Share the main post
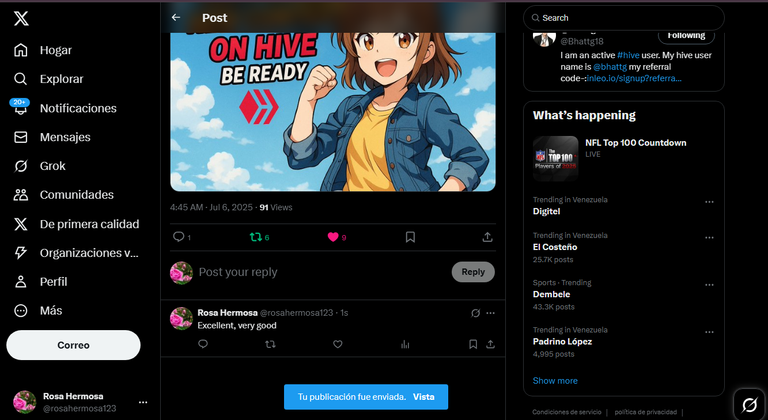Viewport: 768px width, 420px height. click(x=487, y=237)
